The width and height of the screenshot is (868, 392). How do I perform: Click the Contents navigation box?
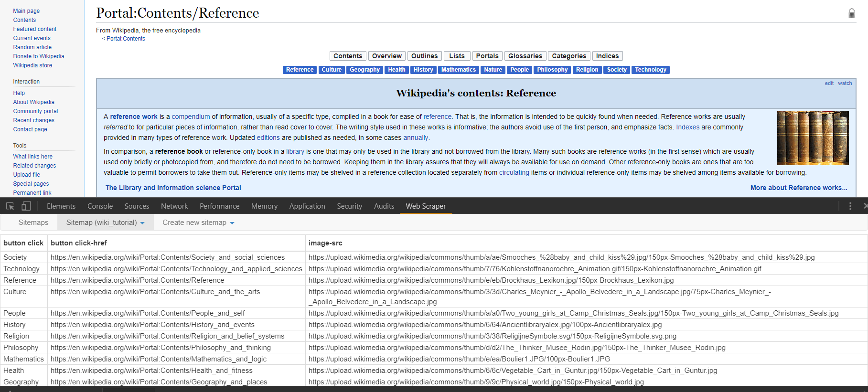click(x=348, y=56)
